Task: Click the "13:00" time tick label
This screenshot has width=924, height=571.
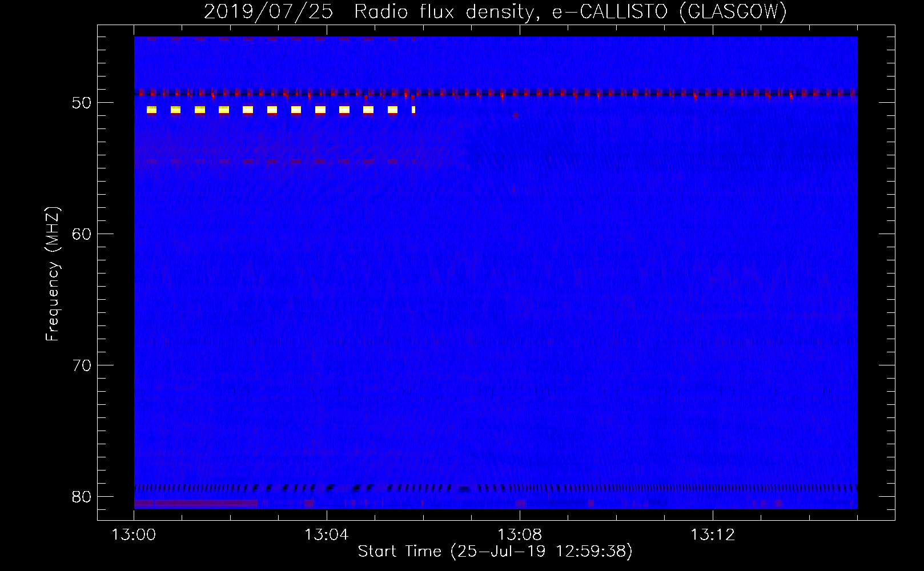Action: tap(134, 535)
